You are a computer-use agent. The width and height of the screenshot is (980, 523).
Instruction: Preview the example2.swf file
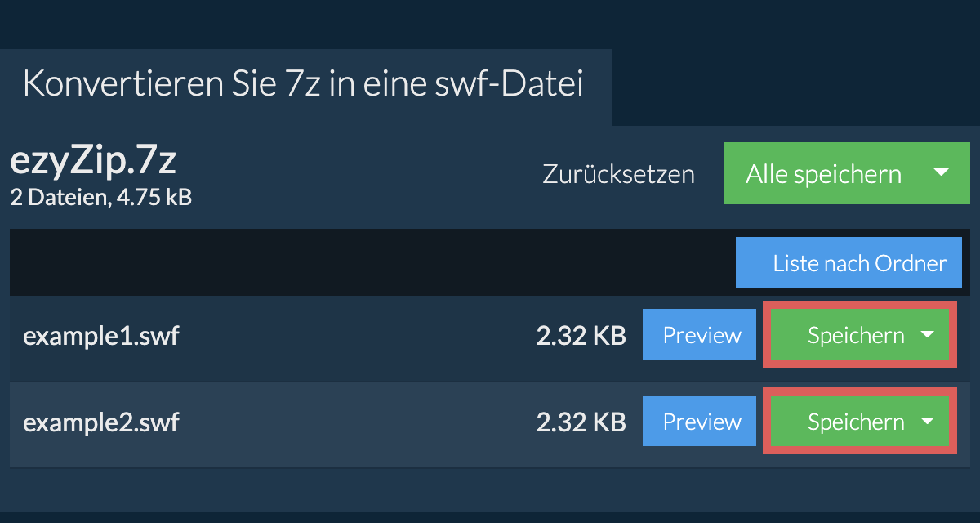pos(702,422)
